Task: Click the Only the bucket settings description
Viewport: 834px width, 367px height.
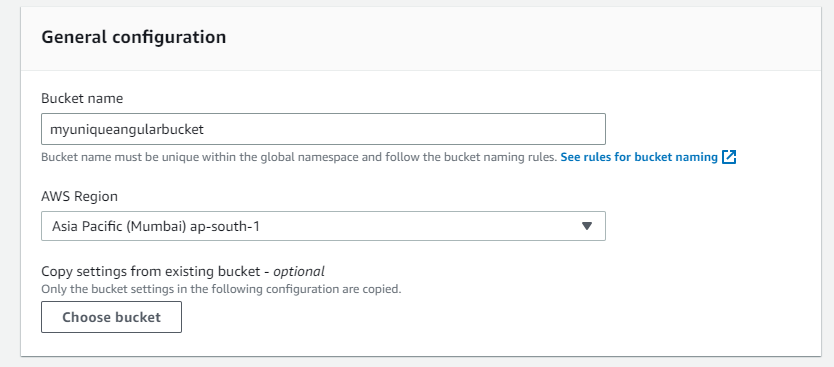Action: (221, 290)
